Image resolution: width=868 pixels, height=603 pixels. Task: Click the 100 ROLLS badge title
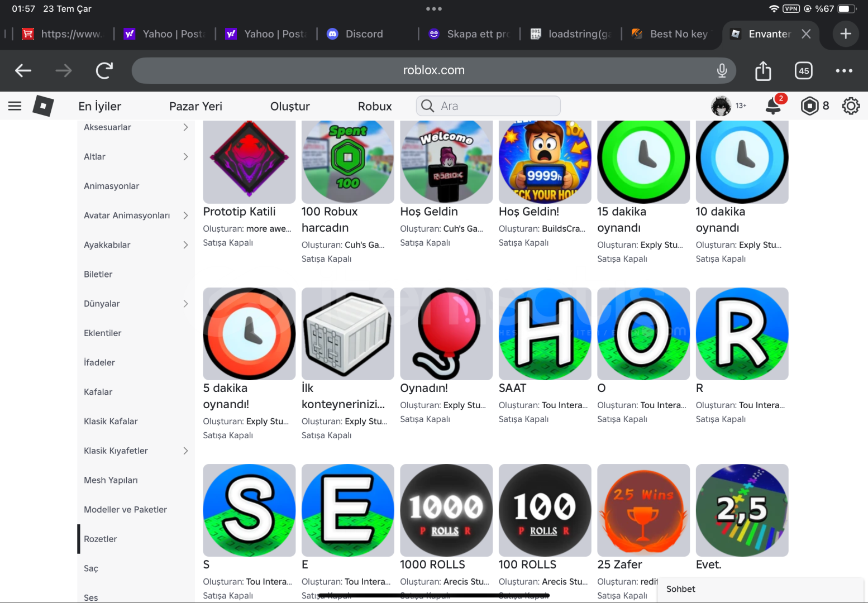click(x=527, y=564)
